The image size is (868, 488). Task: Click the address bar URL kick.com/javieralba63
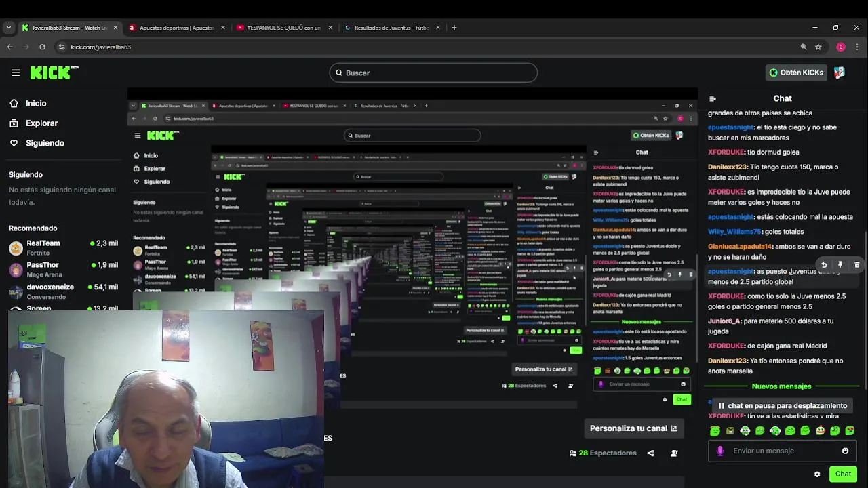(100, 47)
